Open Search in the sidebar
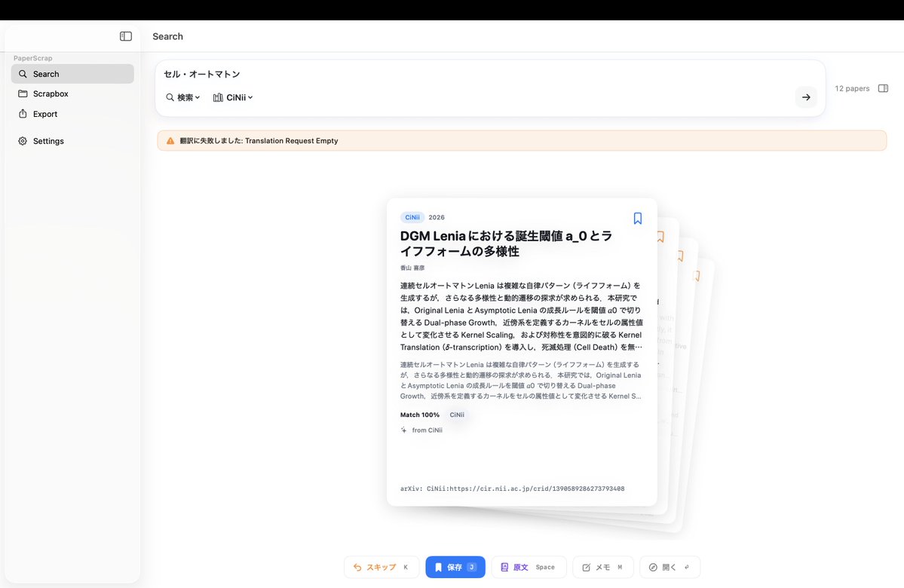This screenshot has height=588, width=904. (72, 74)
